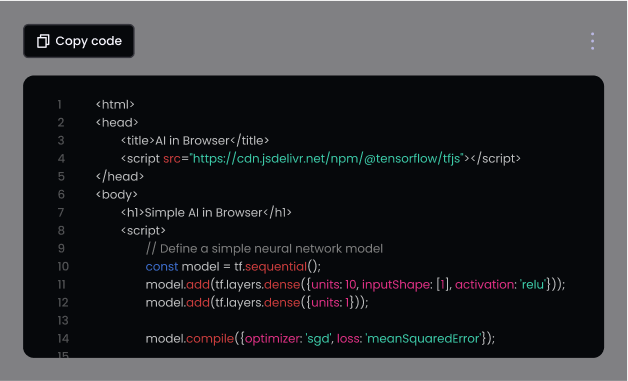Click the 'Simple AI in Browser' heading text
The width and height of the screenshot is (628, 381).
coord(203,213)
